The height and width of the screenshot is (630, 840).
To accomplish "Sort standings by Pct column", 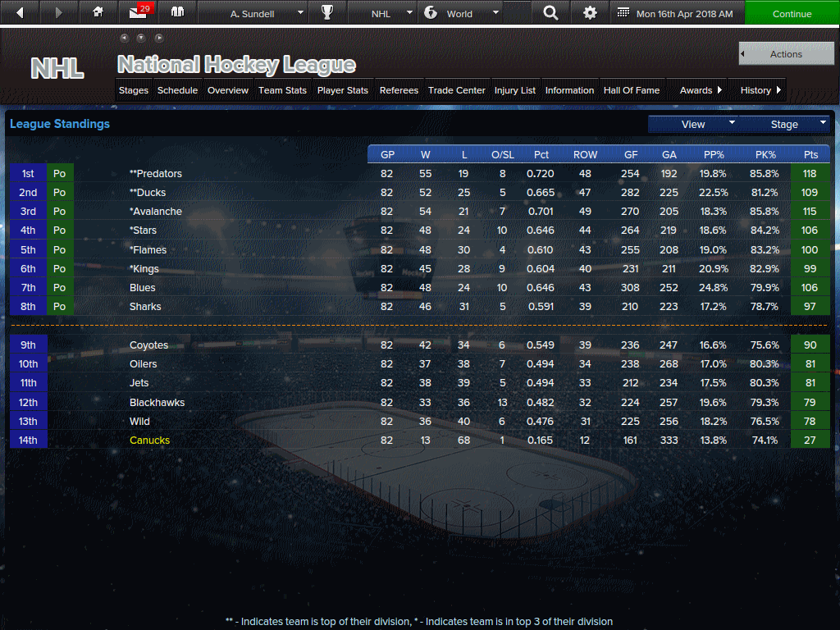I will (541, 155).
